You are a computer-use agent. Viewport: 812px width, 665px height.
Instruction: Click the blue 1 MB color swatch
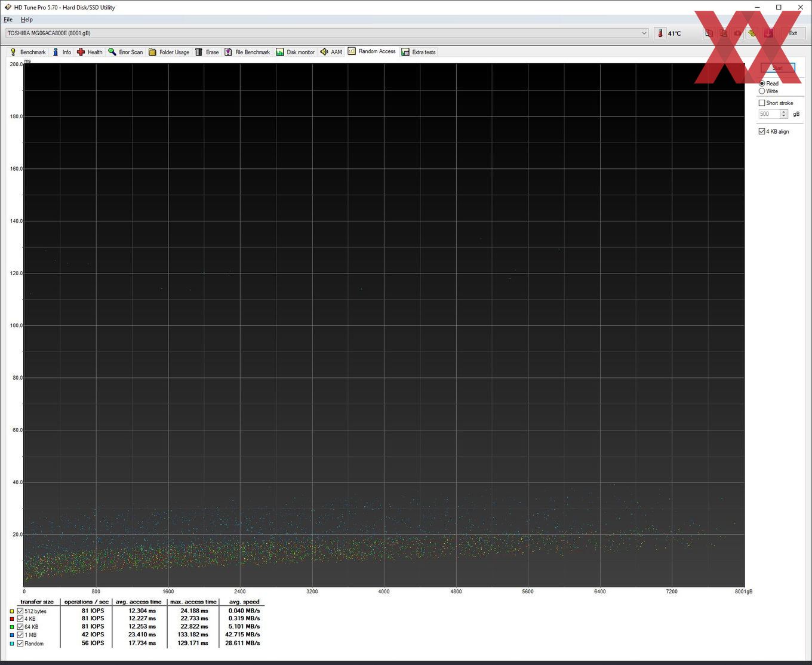[x=12, y=635]
